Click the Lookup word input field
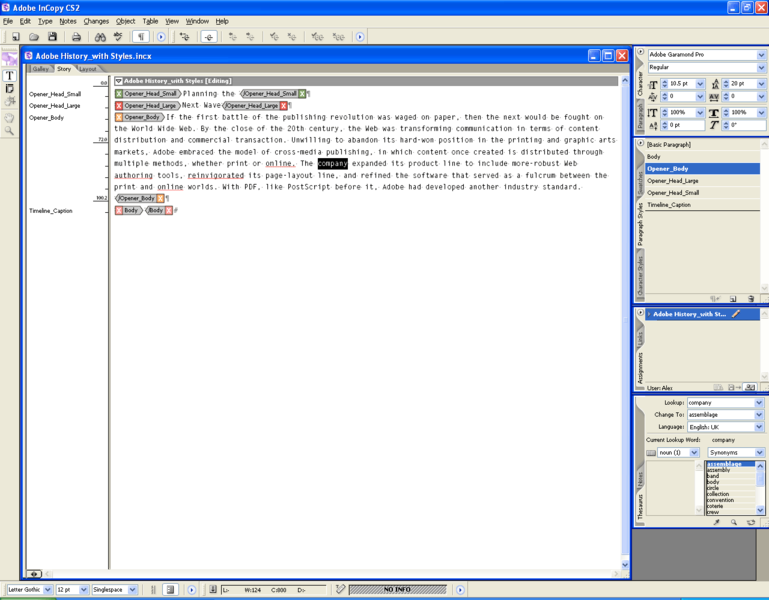This screenshot has height=600, width=769. coord(721,402)
